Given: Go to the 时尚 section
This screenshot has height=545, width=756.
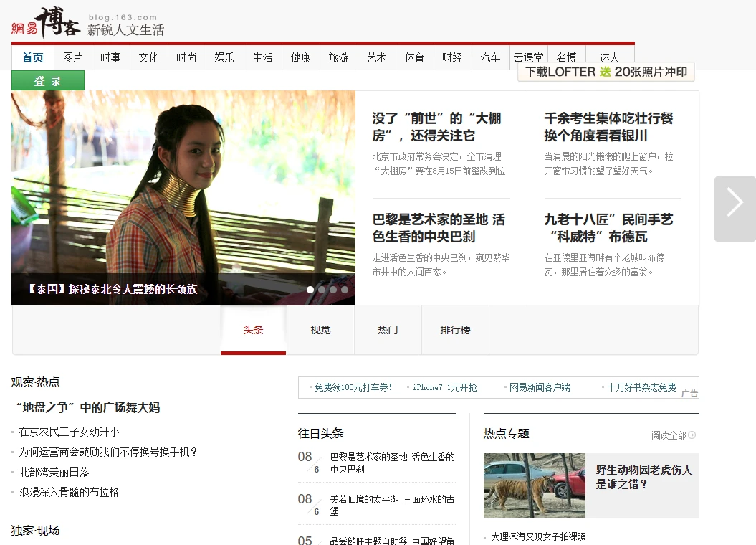Looking at the screenshot, I should [x=186, y=57].
